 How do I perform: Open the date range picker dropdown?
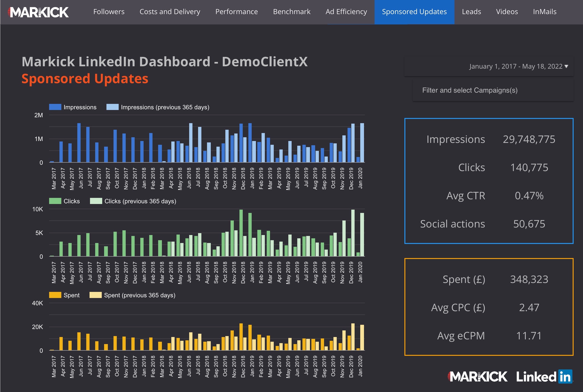coord(489,66)
